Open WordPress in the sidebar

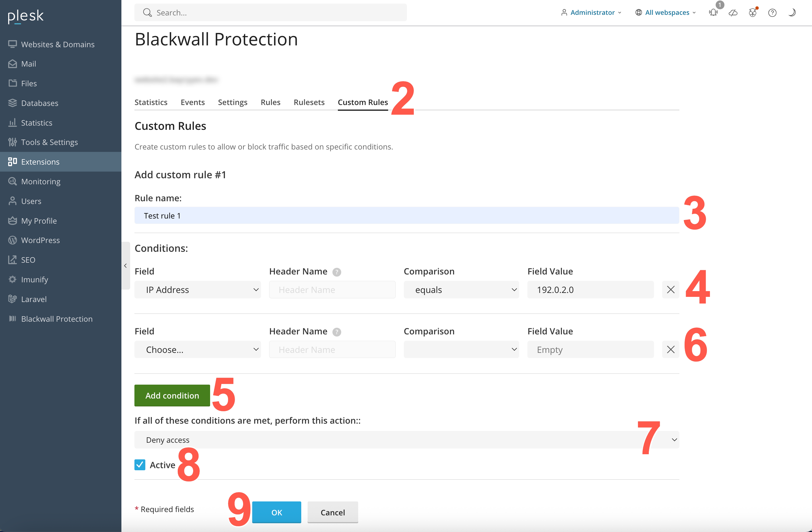pyautogui.click(x=61, y=240)
